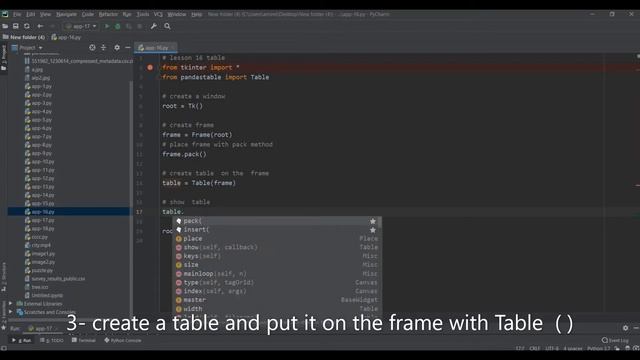Open the VCS menu
640x360 pixels.
click(x=158, y=14)
